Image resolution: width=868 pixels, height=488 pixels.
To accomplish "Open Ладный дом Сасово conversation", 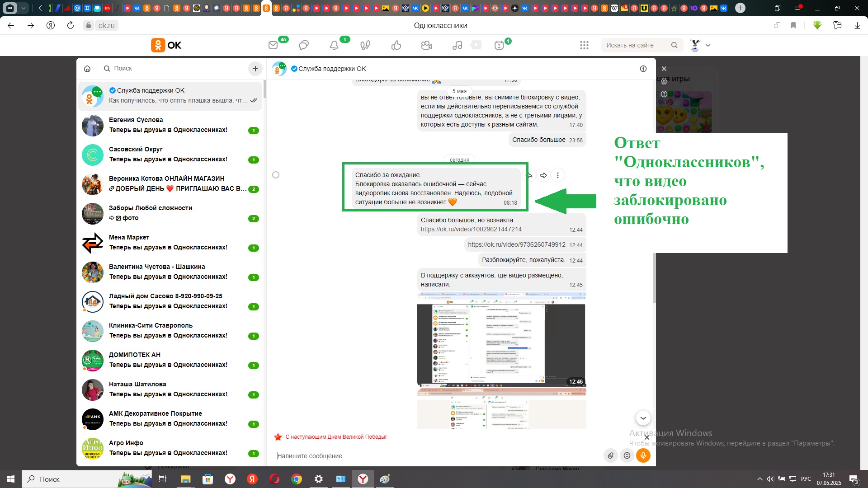I will [170, 301].
